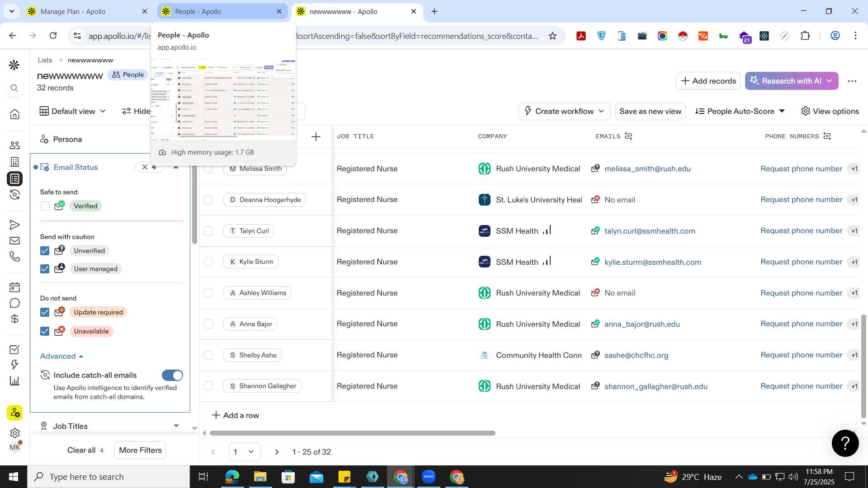The width and height of the screenshot is (868, 488).
Task: Open the Default view dropdown
Action: pyautogui.click(x=73, y=111)
